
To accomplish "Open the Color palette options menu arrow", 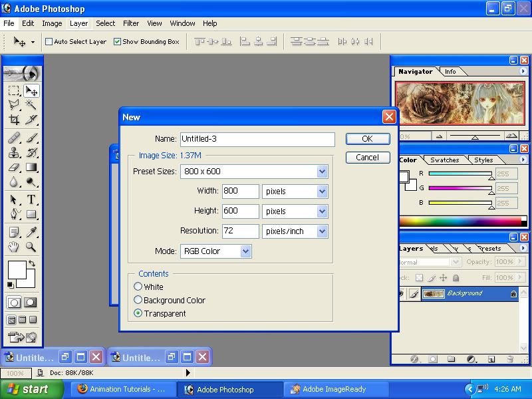I will [523, 160].
